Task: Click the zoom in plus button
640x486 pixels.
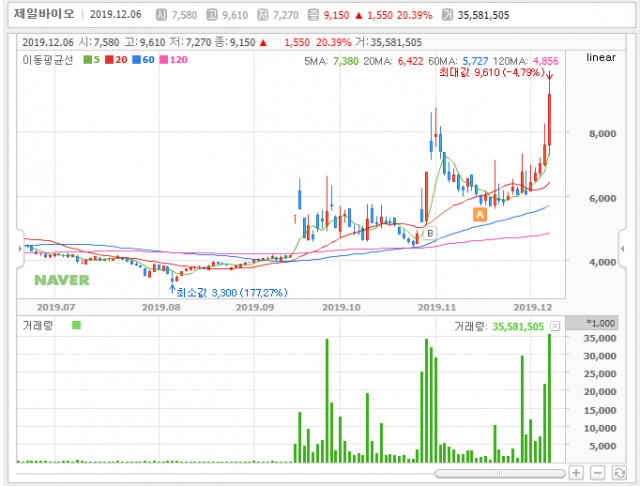Action: (x=576, y=472)
